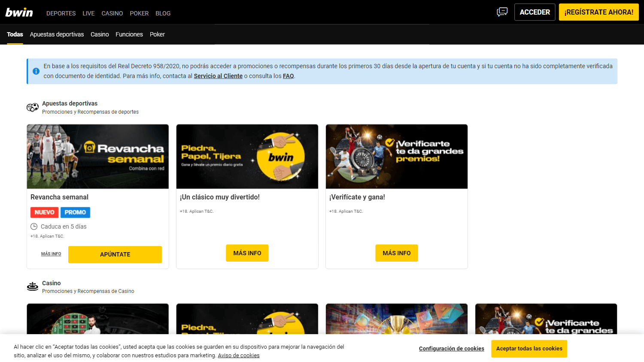Click Promociones y Recompensas de Casino text
This screenshot has height=362, width=644.
pos(88,291)
